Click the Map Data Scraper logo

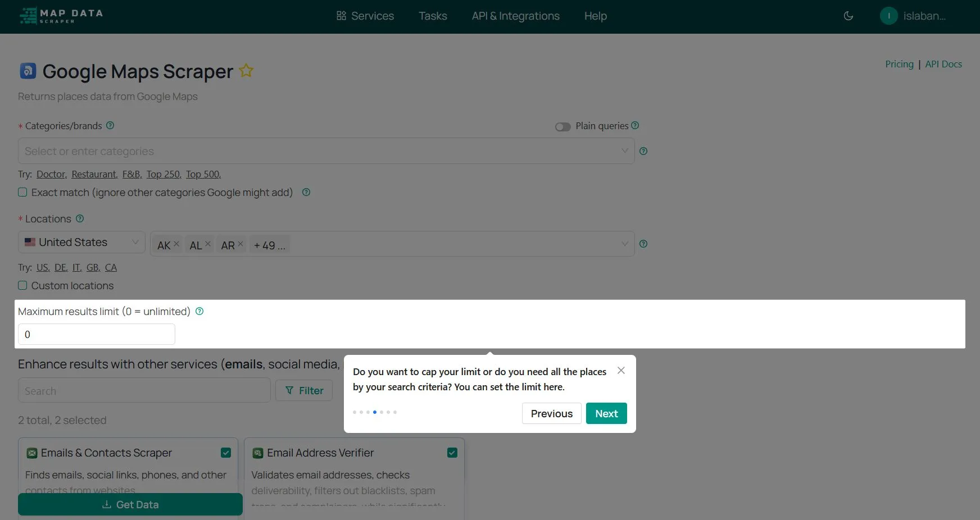tap(61, 16)
